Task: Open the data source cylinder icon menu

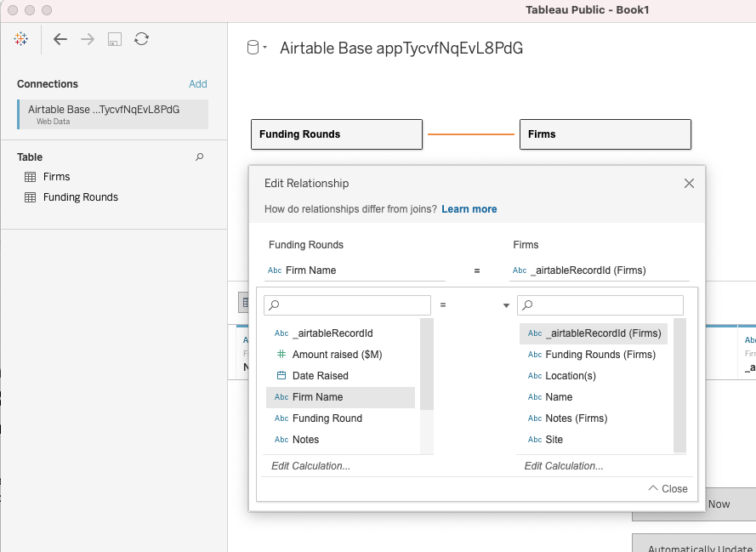Action: (x=257, y=48)
